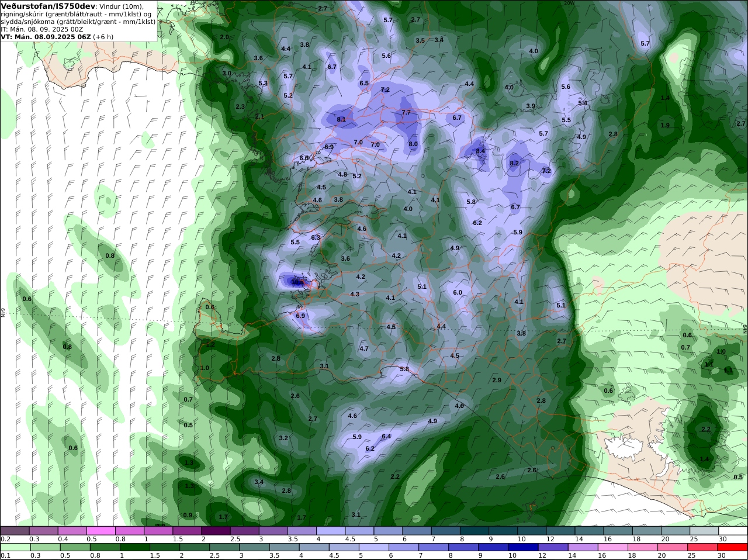Pick top-row snow swatch between 4 and 4.5

point(330,530)
